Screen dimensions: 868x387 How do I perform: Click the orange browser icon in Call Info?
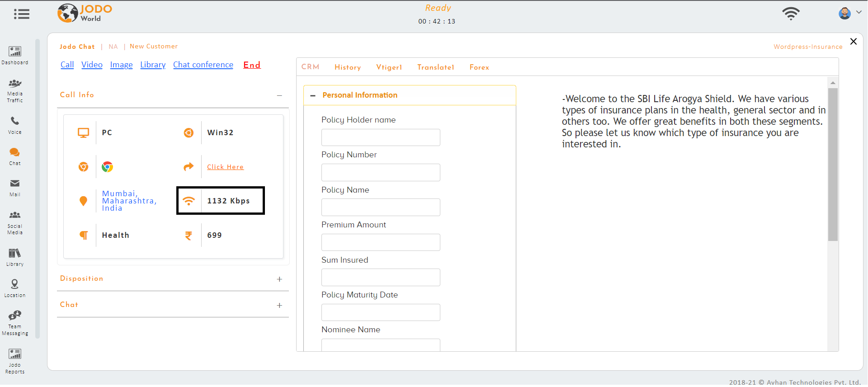(83, 167)
